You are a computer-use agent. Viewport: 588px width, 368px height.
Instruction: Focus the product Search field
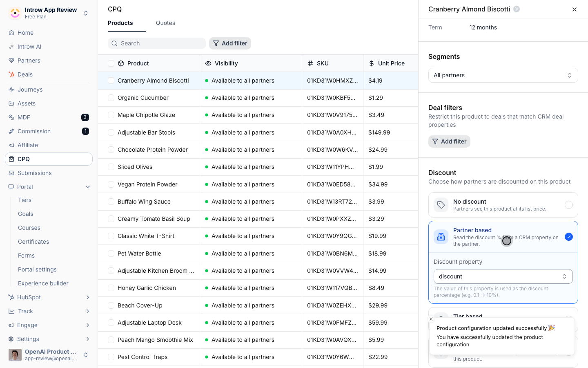point(157,43)
